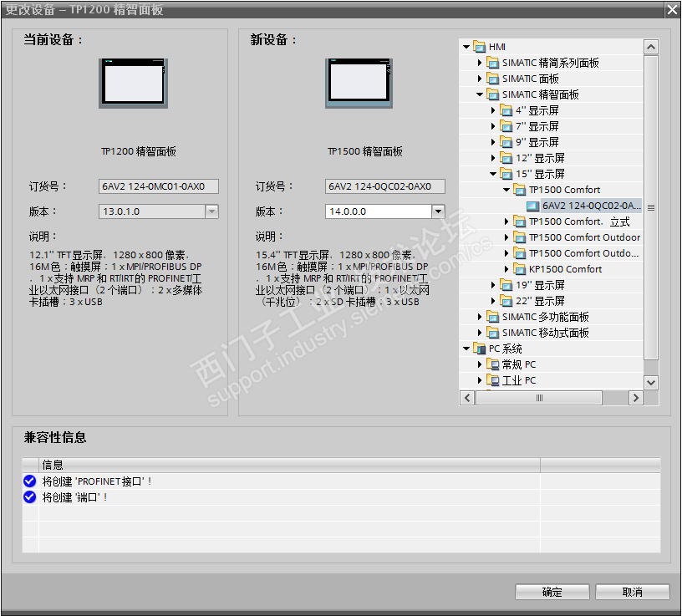Click the PC 系统 folder icon

[479, 349]
